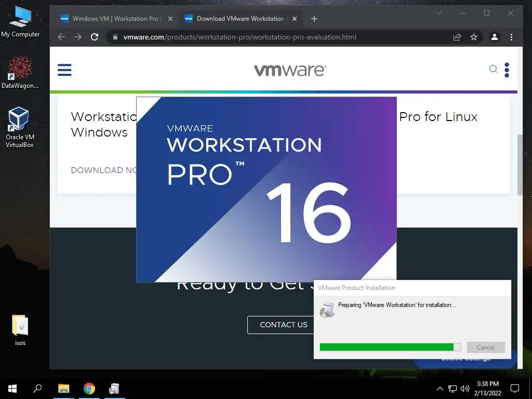The width and height of the screenshot is (532, 399).
Task: Open File Explorer from the taskbar
Action: (63, 389)
